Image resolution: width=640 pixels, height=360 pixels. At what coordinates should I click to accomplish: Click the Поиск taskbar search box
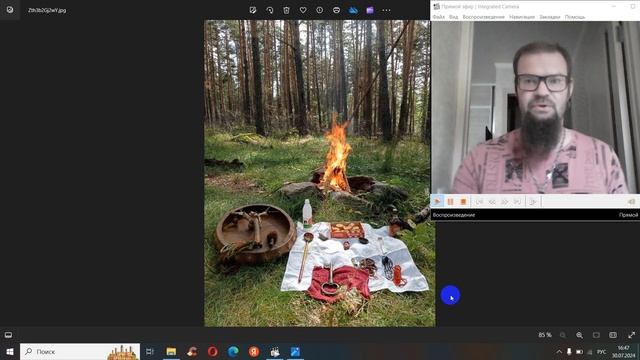pyautogui.click(x=80, y=351)
